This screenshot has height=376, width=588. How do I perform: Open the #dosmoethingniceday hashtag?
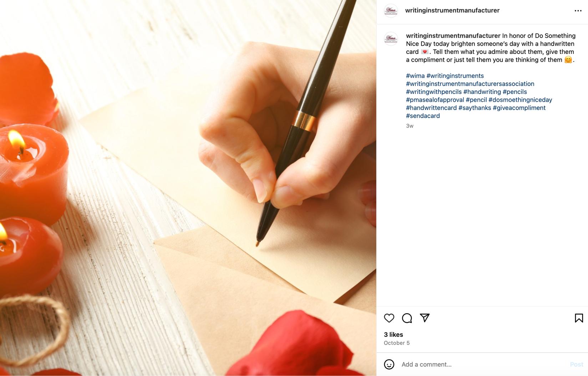coord(520,100)
